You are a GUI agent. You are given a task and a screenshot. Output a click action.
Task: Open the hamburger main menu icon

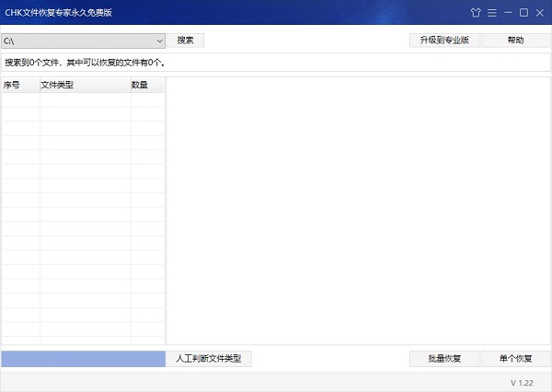click(x=491, y=12)
